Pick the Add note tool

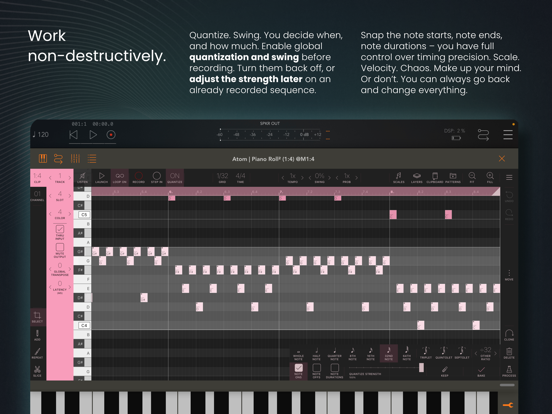tap(37, 335)
